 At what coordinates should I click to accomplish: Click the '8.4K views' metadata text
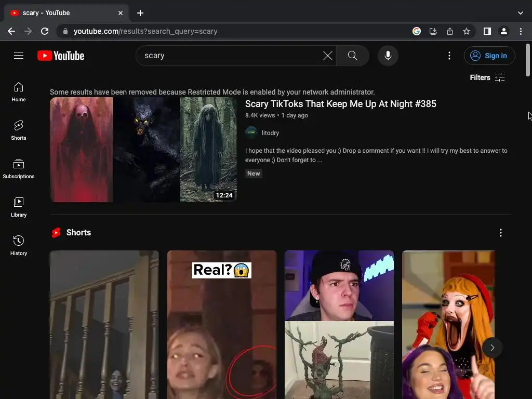tap(260, 115)
